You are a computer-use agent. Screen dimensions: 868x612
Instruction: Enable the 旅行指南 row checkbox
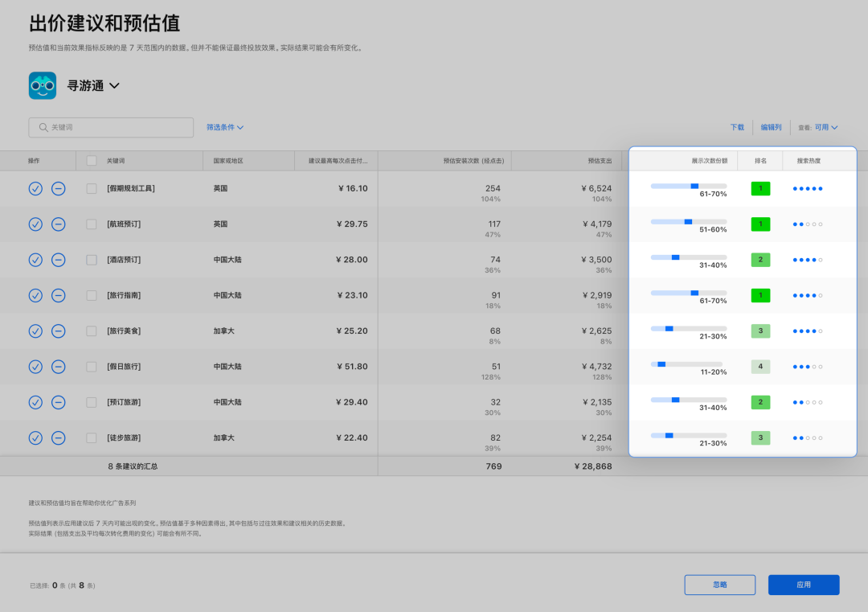(92, 296)
